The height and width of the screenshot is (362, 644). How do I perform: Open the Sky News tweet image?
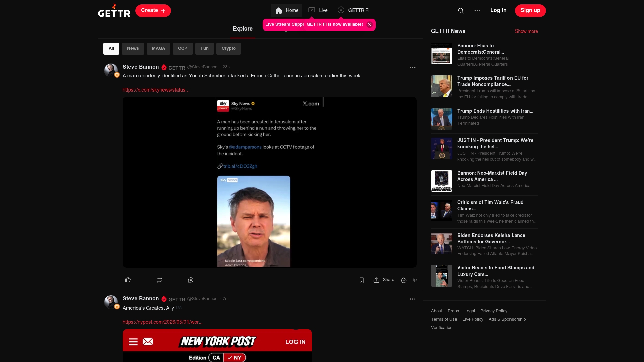[x=270, y=182]
